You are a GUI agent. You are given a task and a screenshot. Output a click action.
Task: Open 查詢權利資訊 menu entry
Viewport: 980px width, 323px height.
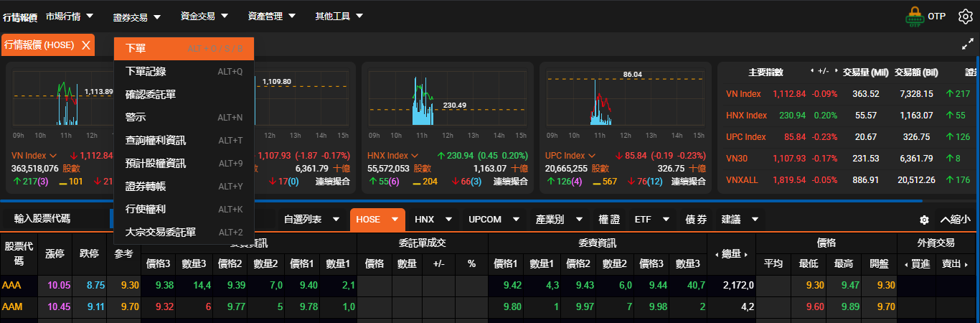pos(184,141)
